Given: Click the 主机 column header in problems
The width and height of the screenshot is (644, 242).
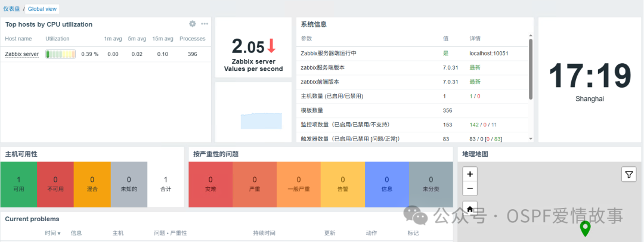Looking at the screenshot, I should (118, 233).
